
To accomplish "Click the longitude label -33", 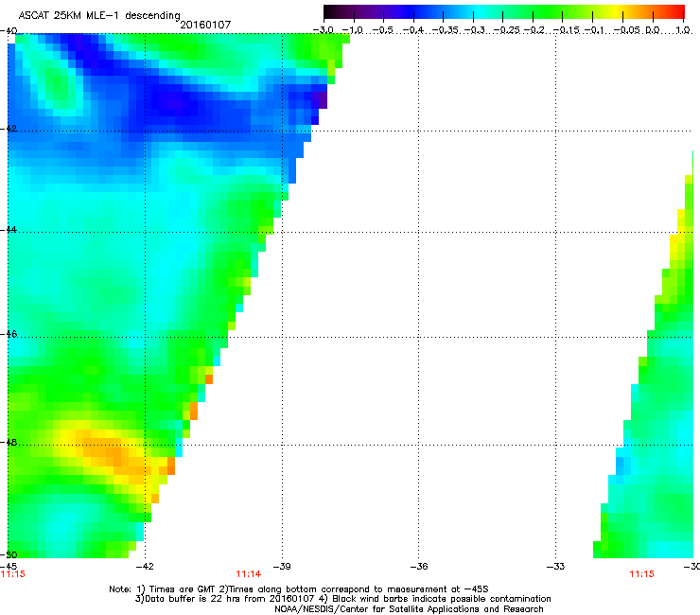I will click(x=556, y=567).
